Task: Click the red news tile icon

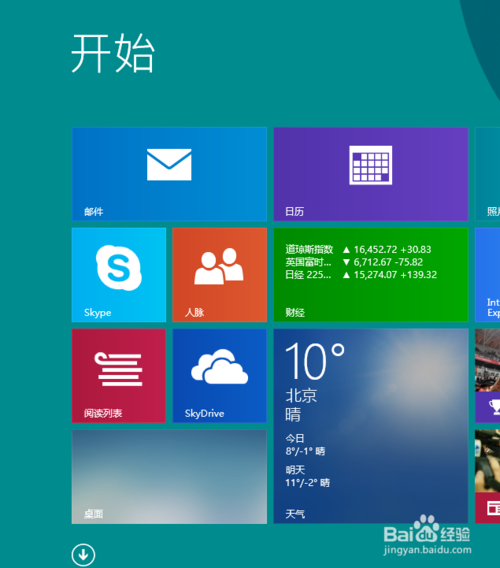Action: coord(493,508)
